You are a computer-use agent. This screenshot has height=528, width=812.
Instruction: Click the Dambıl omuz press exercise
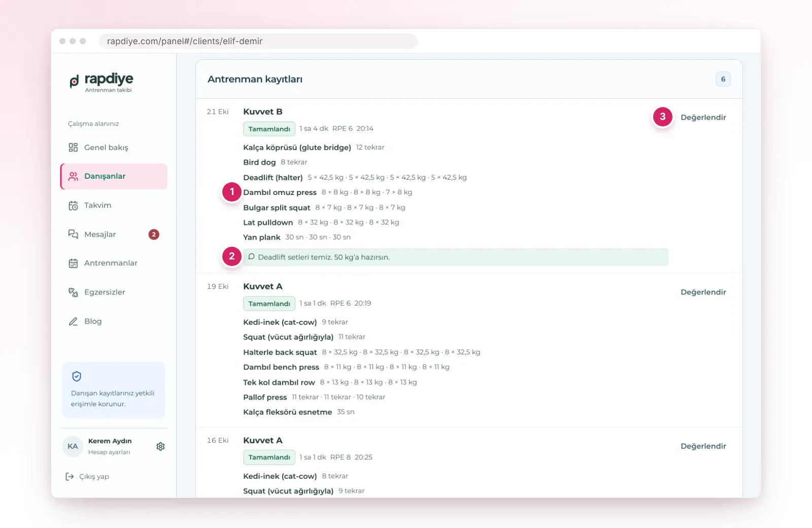[328, 192]
